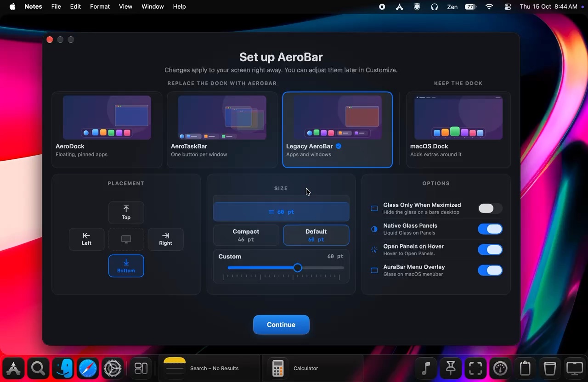Set placement to Left
Image resolution: width=588 pixels, height=382 pixels.
(x=87, y=239)
